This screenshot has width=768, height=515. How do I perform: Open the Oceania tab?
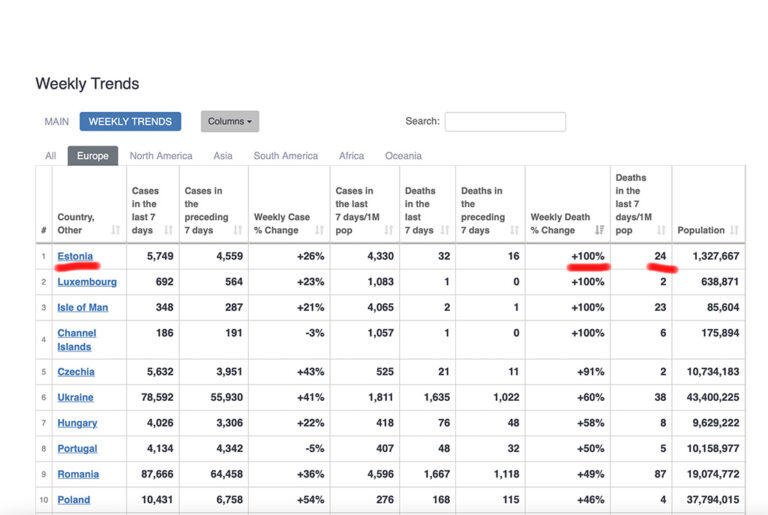pyautogui.click(x=403, y=156)
